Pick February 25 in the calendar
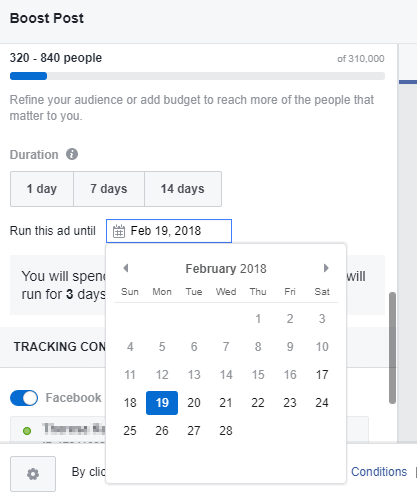This screenshot has width=417, height=500. pos(130,431)
